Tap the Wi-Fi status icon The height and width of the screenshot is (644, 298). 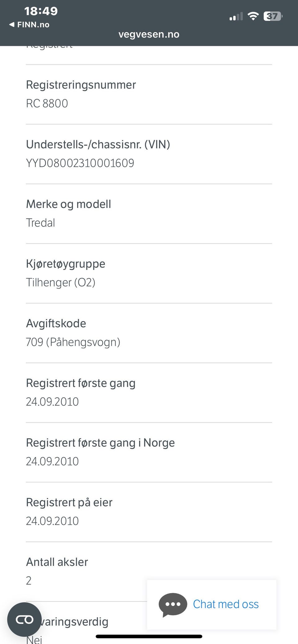pos(253,16)
